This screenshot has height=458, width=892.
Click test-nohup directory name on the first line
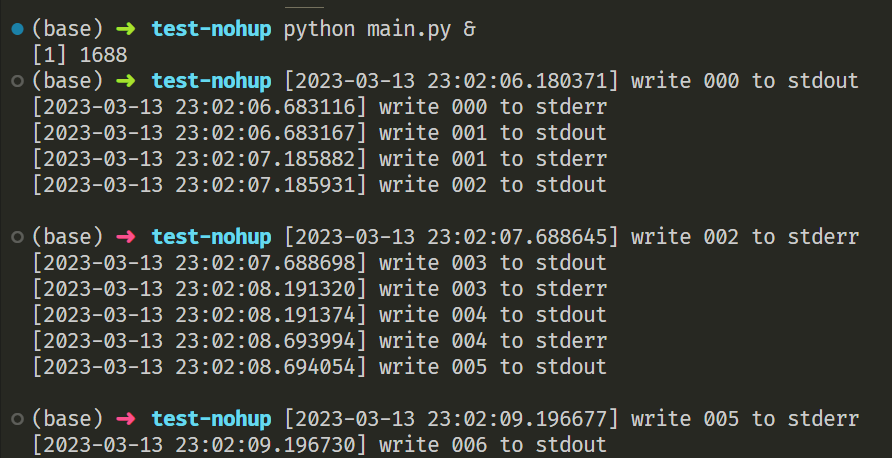[211, 29]
